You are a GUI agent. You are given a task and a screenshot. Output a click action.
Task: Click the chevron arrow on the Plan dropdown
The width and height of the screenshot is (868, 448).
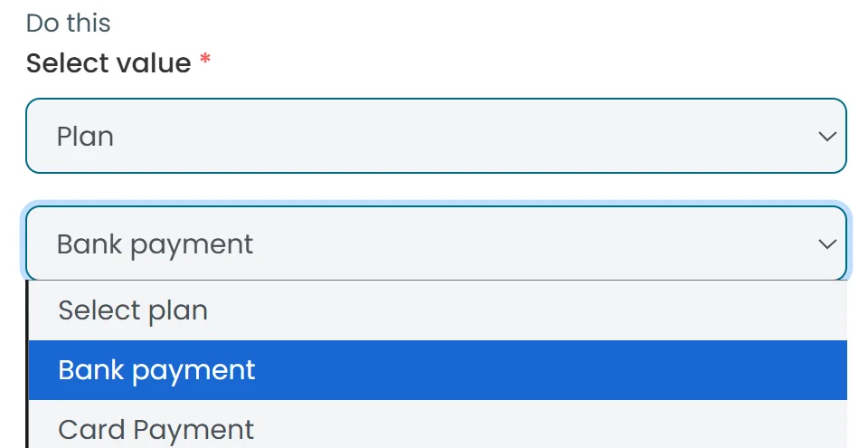(826, 137)
